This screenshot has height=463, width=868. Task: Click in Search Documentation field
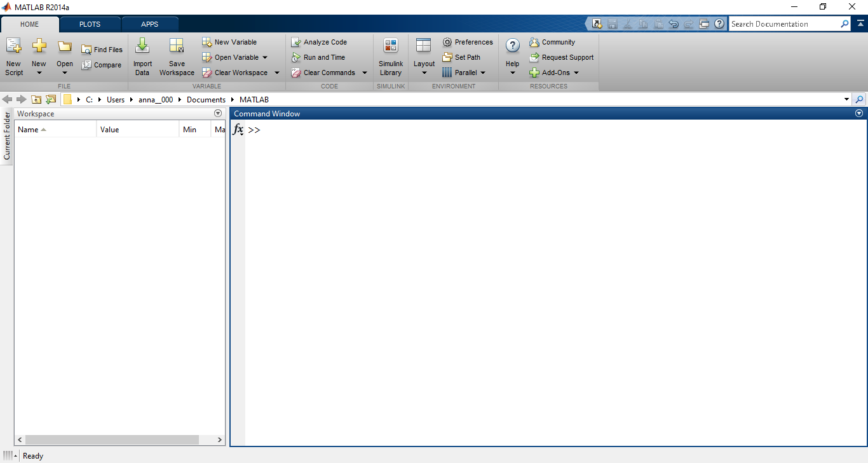[784, 24]
